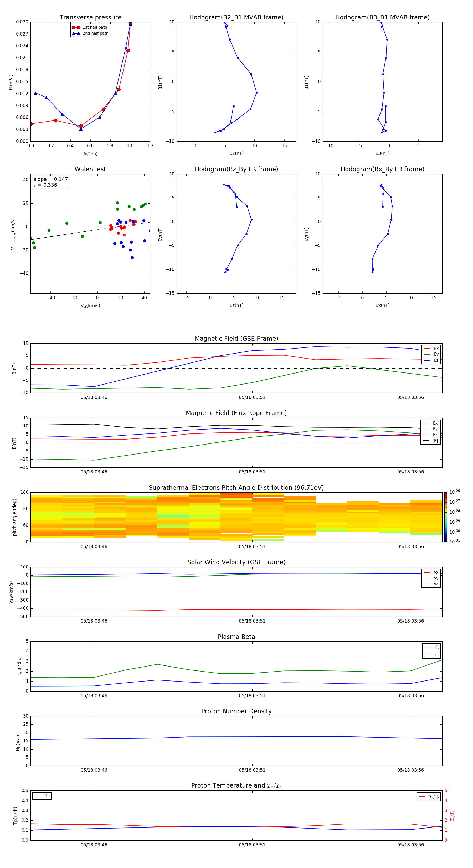Click the 'Solar Wind Velocity (GSE Frame)' title
The image size is (473, 868).
pos(236,562)
